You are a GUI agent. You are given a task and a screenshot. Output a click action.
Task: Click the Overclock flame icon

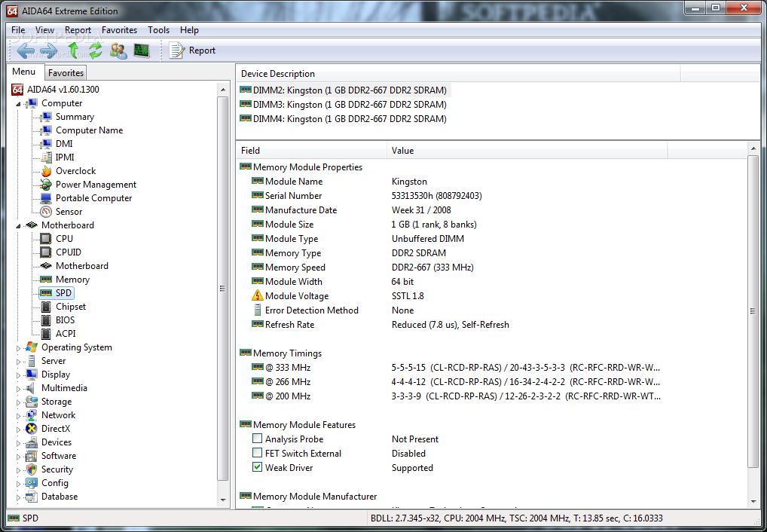pyautogui.click(x=46, y=171)
